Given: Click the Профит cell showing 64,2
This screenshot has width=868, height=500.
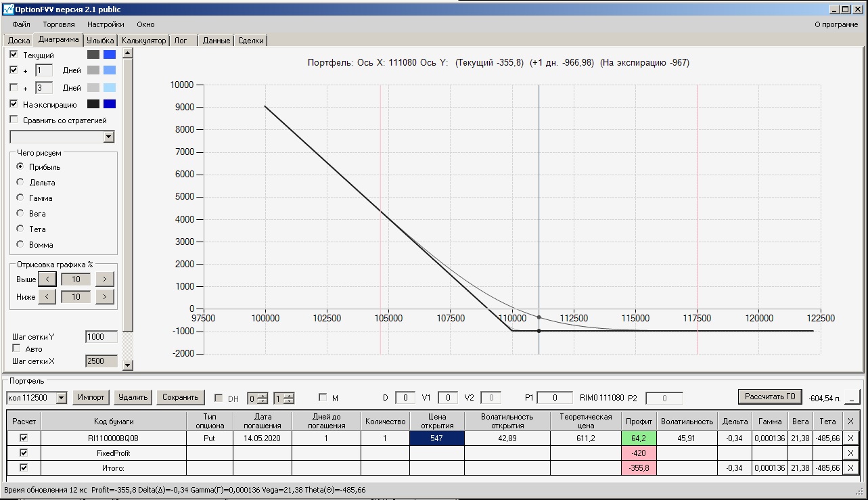Looking at the screenshot, I should click(x=639, y=438).
